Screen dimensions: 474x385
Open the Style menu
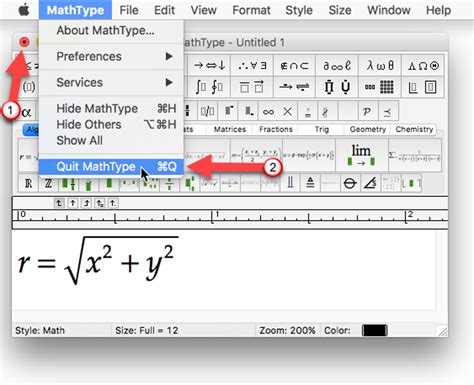[x=299, y=10]
